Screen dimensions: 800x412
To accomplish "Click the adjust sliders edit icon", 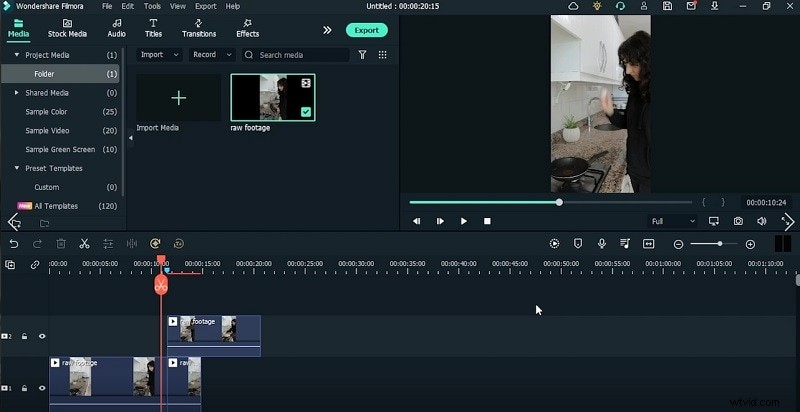I will [108, 244].
